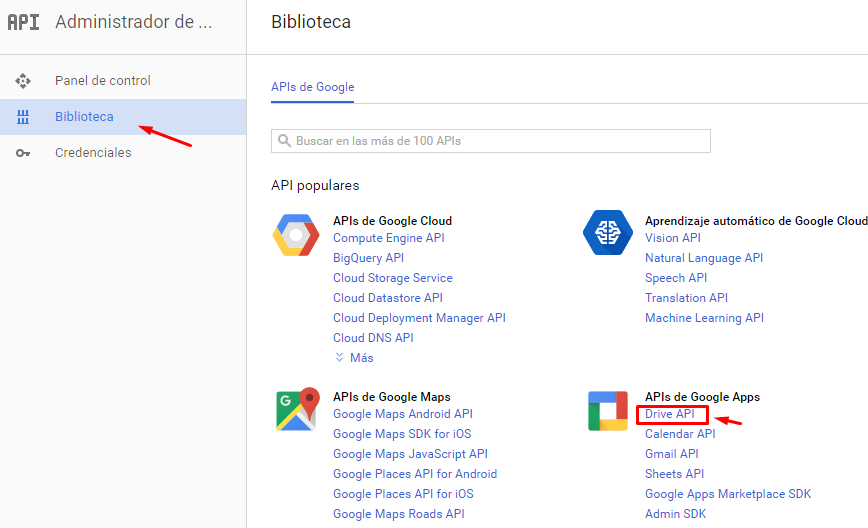Focus the Buscar APIs search field

point(490,141)
